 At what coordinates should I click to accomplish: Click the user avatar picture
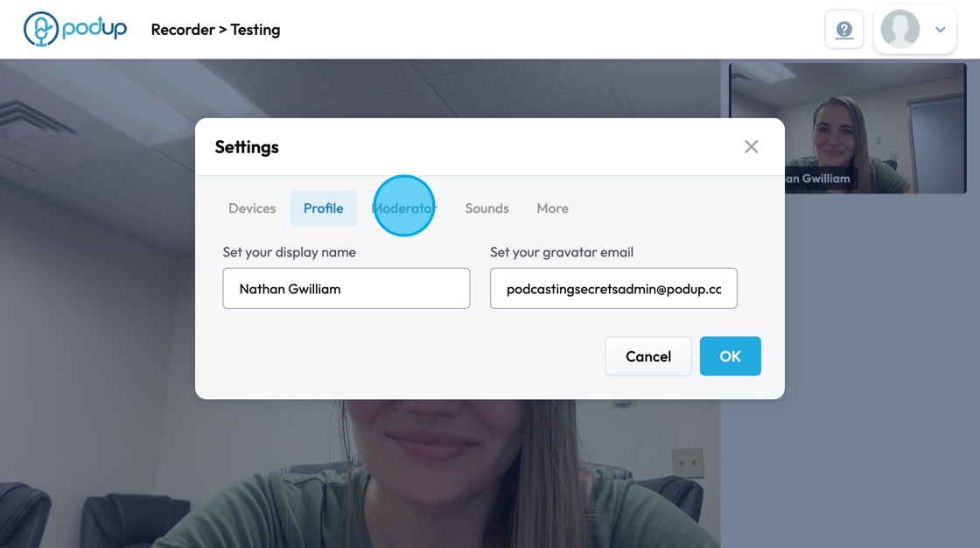[900, 30]
